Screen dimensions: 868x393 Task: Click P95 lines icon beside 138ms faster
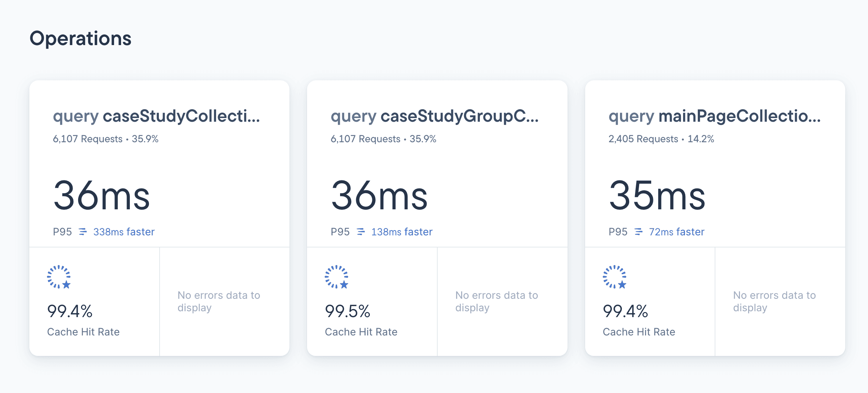[x=361, y=232]
